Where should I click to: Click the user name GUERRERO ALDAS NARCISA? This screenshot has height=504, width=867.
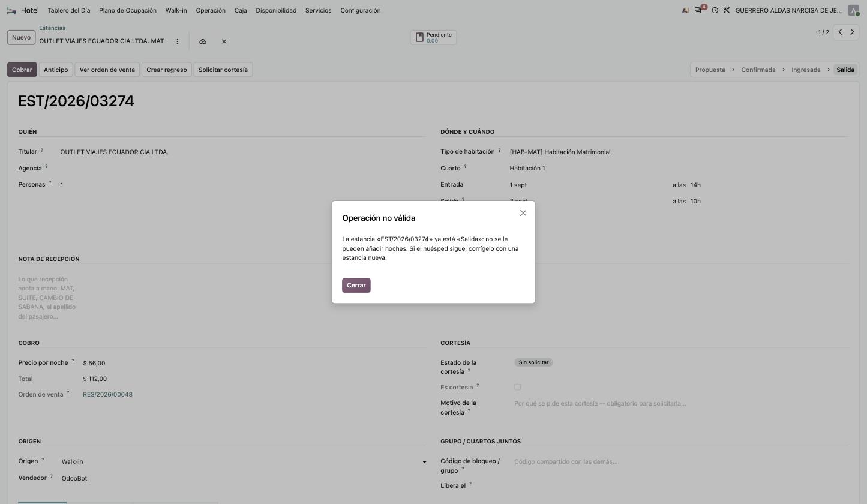tap(788, 11)
